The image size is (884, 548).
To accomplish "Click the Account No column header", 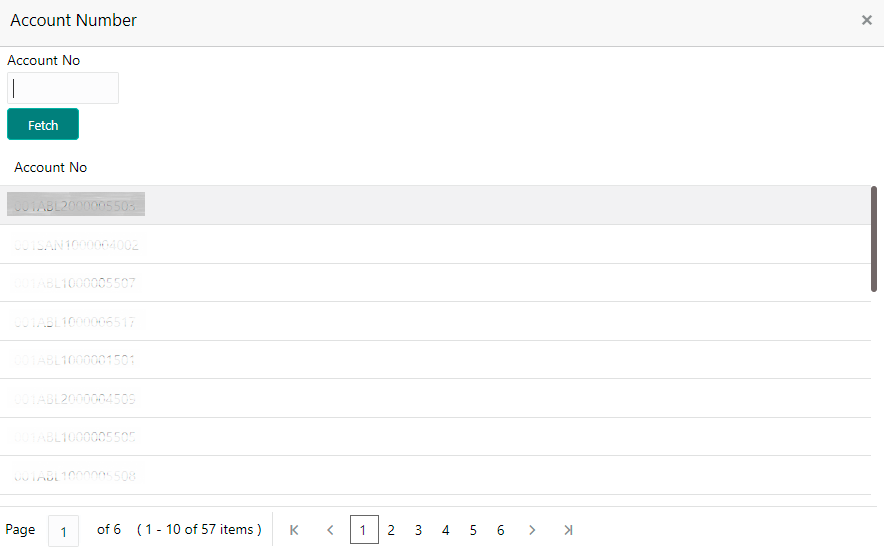I will 51,167.
